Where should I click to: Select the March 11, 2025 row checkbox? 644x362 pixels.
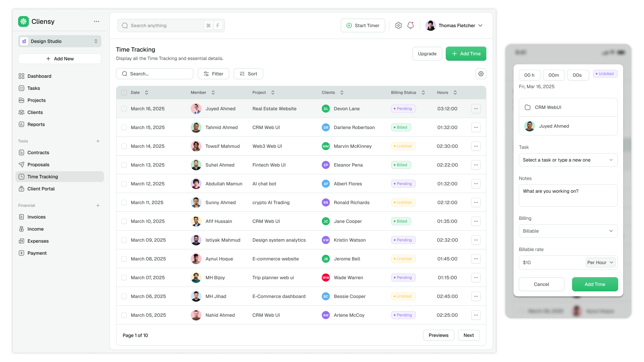point(124,202)
